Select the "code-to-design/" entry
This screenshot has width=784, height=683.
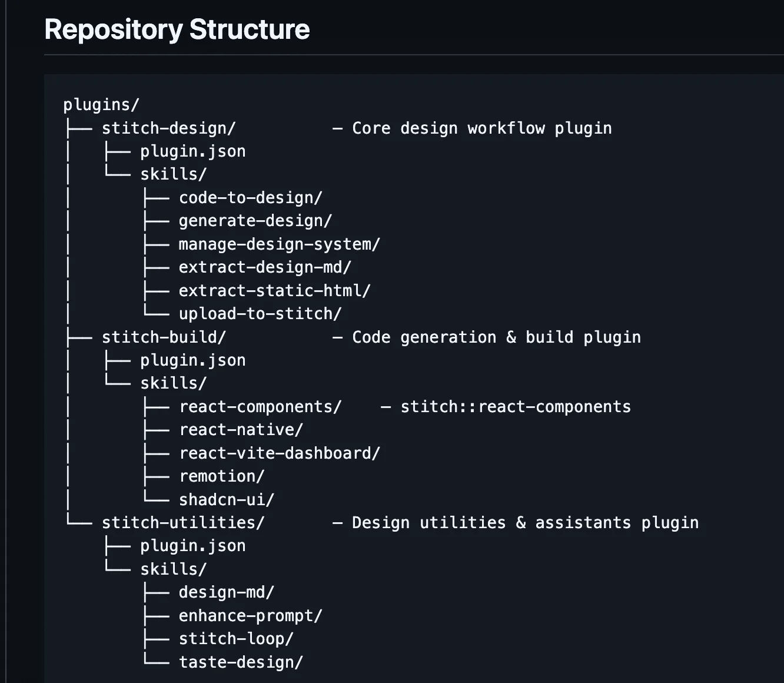tap(251, 198)
